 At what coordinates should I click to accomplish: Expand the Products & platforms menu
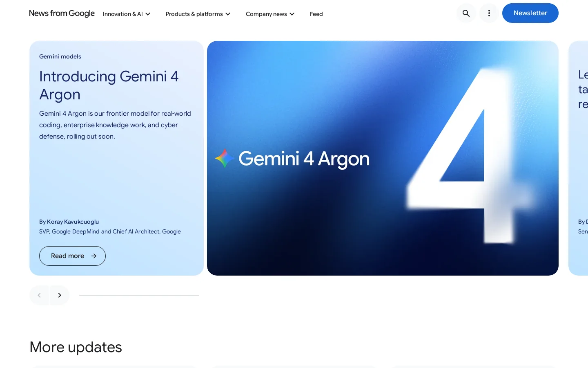(x=198, y=14)
